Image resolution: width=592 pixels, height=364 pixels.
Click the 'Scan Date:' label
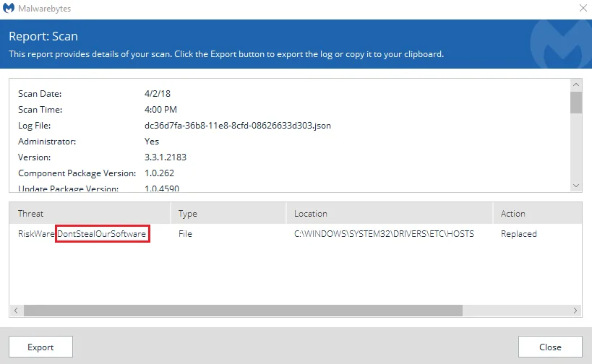coord(40,94)
